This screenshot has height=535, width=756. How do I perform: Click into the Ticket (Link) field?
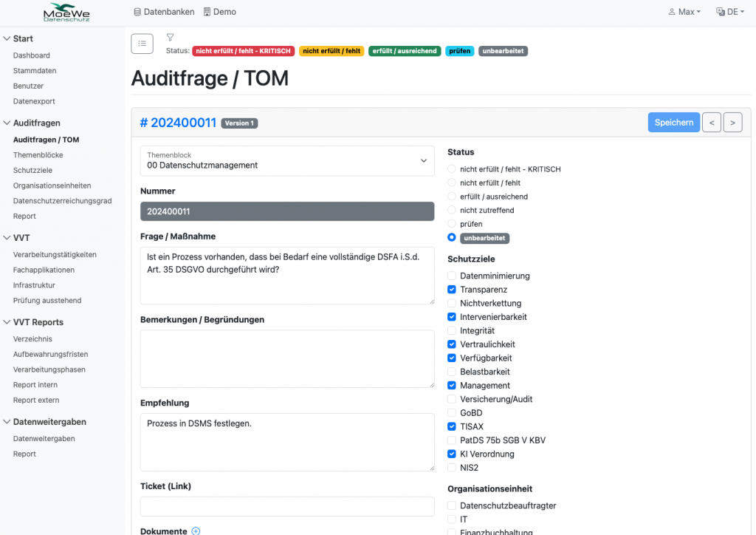tap(287, 506)
